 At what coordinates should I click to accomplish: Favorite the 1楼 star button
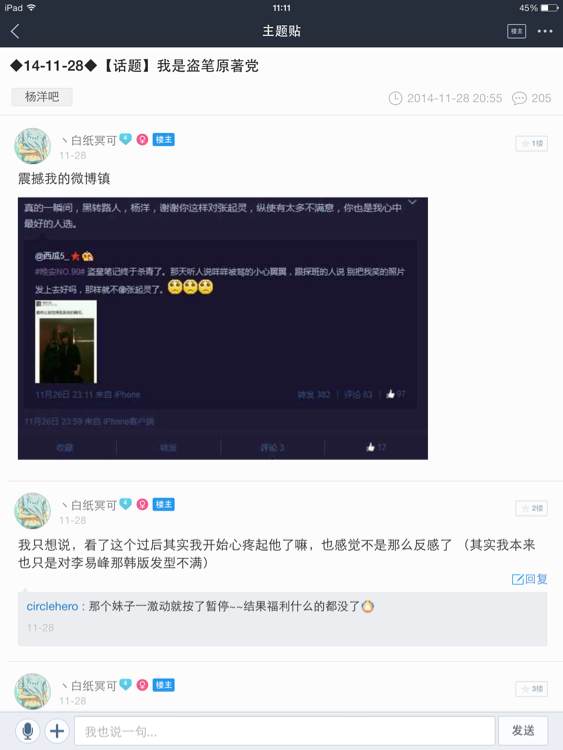click(x=531, y=143)
